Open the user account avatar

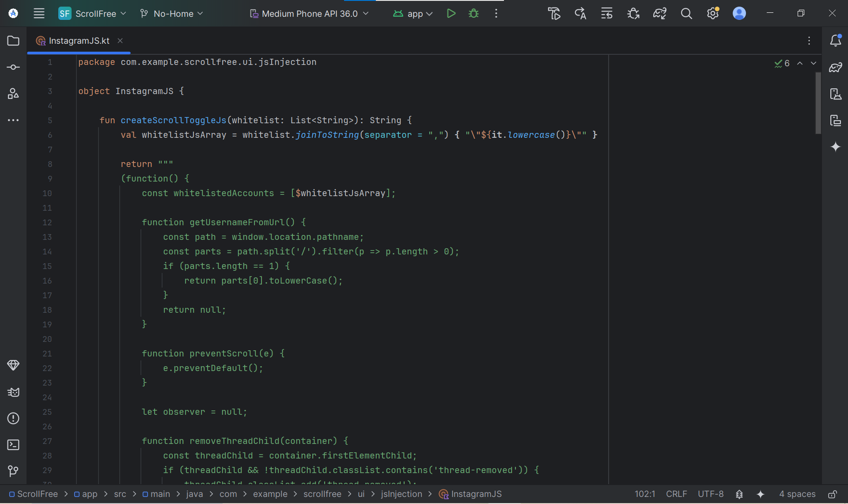click(739, 13)
